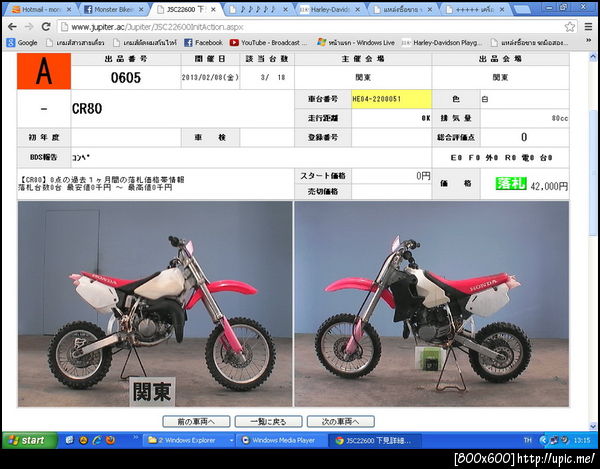
Task: Click the CR80 model name
Action: [x=87, y=109]
